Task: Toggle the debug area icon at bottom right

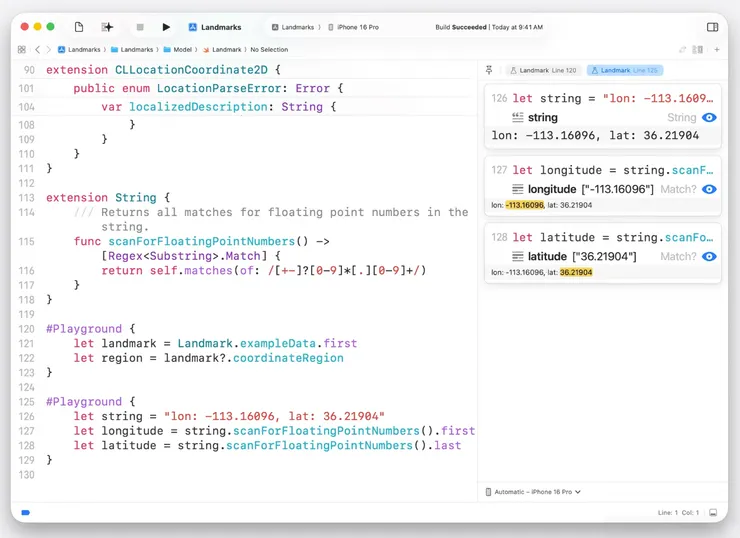Action: 712,512
